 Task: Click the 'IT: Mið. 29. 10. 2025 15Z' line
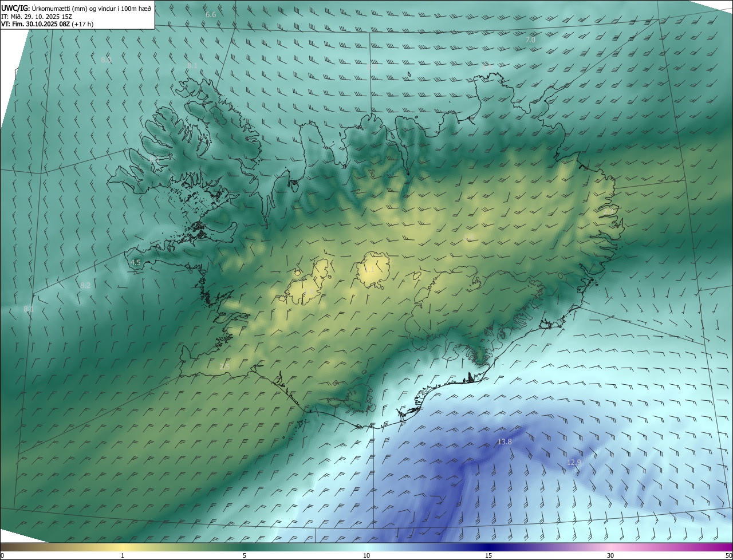point(36,16)
